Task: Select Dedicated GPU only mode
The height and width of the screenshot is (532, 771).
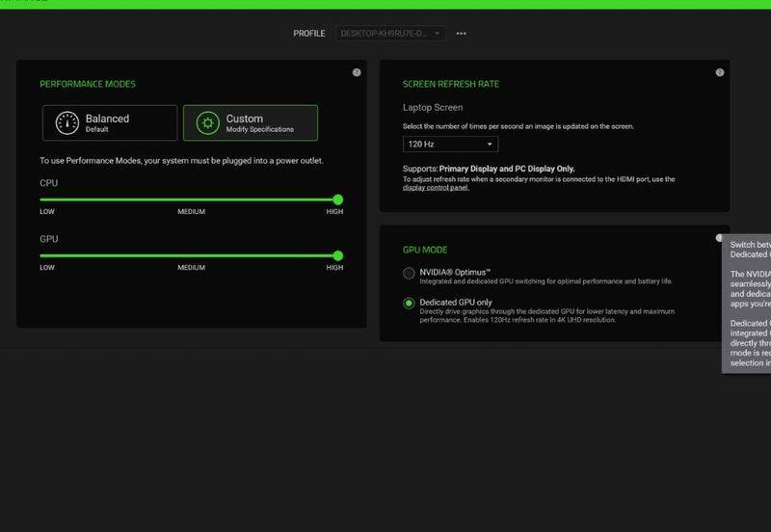Action: [x=409, y=304]
